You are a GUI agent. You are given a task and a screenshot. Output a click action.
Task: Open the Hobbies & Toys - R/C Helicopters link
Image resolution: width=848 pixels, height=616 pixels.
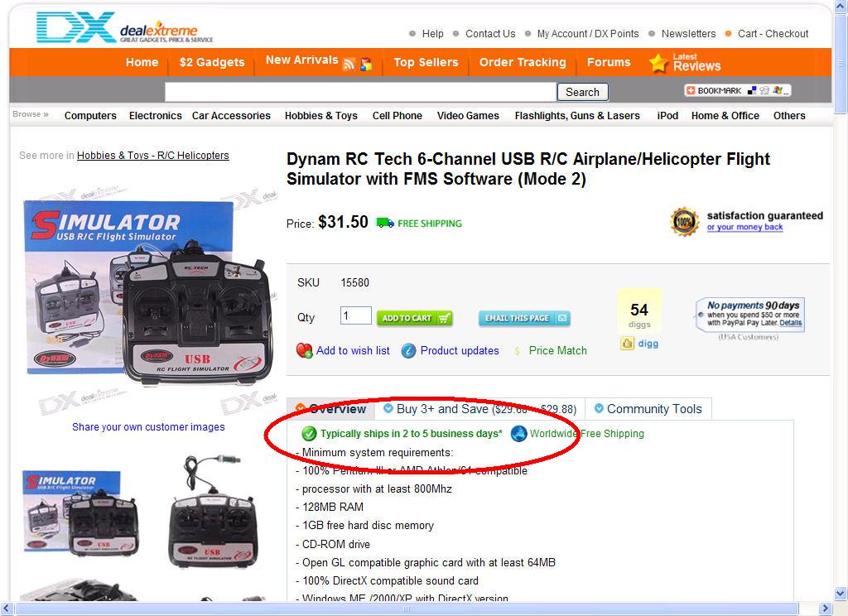(153, 156)
